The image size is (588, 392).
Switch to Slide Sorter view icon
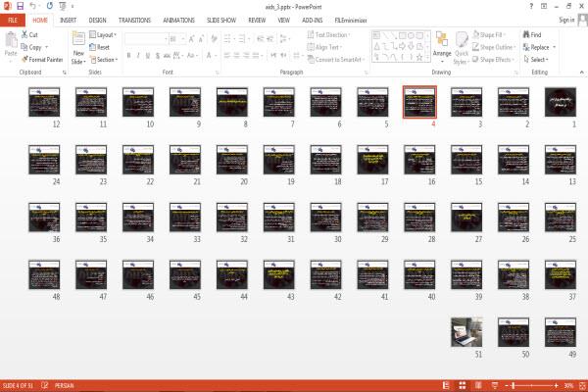click(463, 385)
